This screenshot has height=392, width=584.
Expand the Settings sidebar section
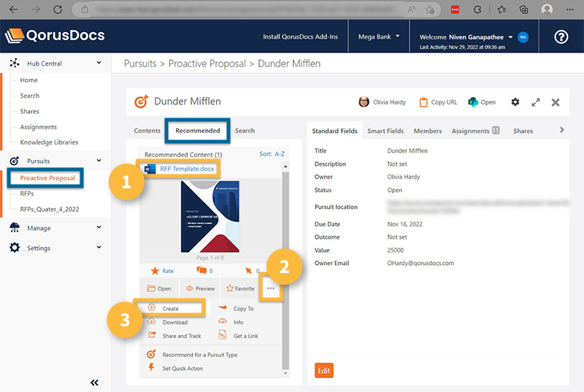click(99, 247)
